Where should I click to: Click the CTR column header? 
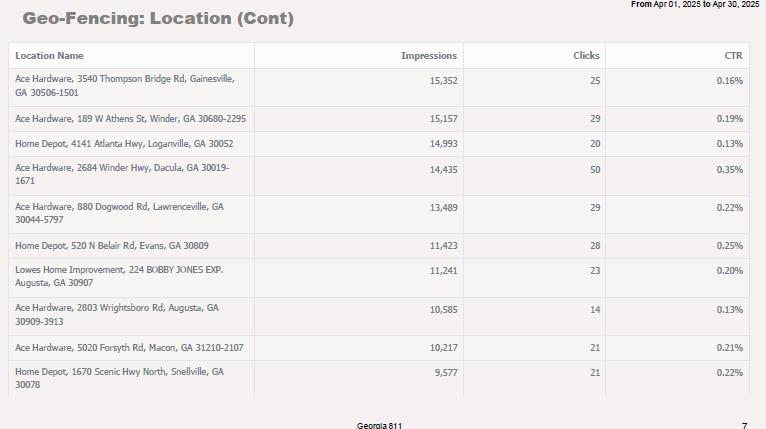733,56
